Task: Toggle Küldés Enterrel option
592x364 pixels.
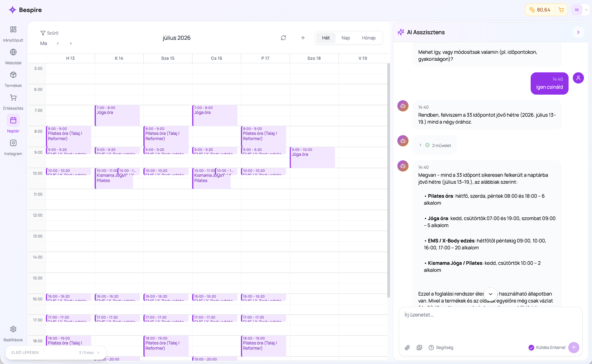Action: 547,348
